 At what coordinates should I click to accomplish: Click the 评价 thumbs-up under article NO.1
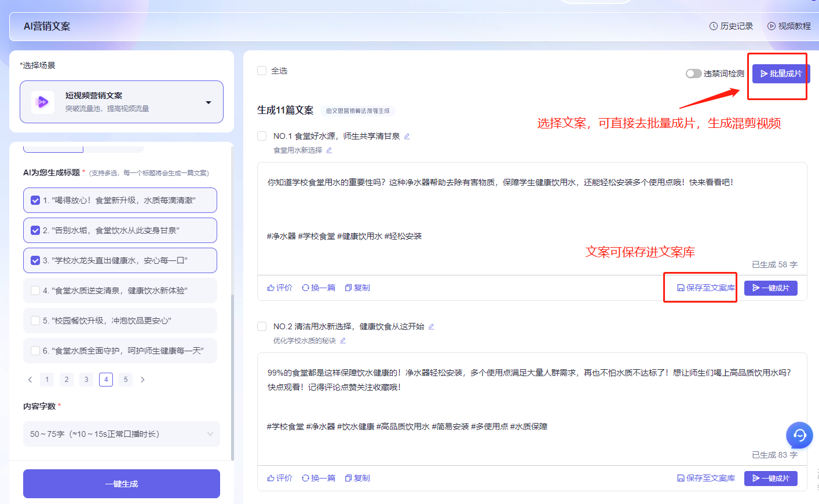(x=280, y=288)
